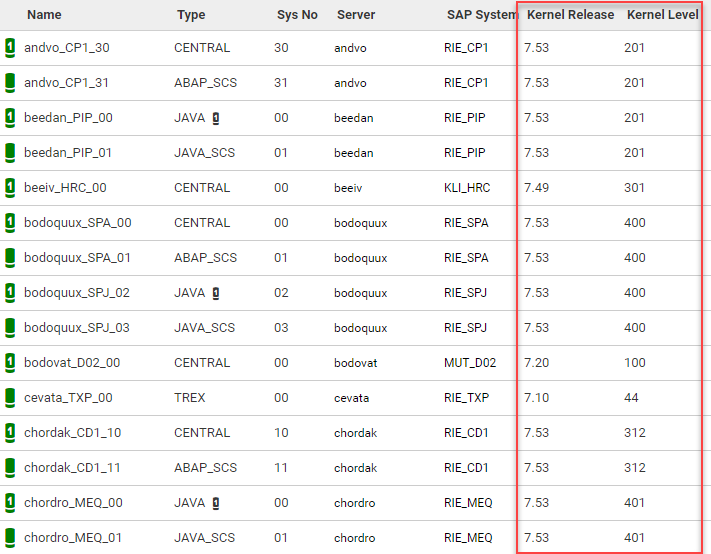The height and width of the screenshot is (554, 711).
Task: Select the bodoquux_SPA_01 instance name
Action: pos(77,258)
